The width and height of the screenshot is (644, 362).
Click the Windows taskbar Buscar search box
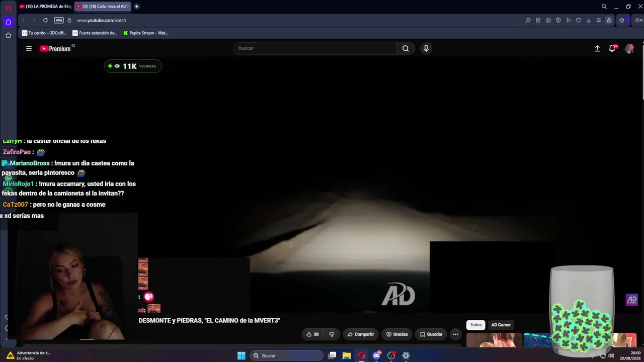[286, 355]
